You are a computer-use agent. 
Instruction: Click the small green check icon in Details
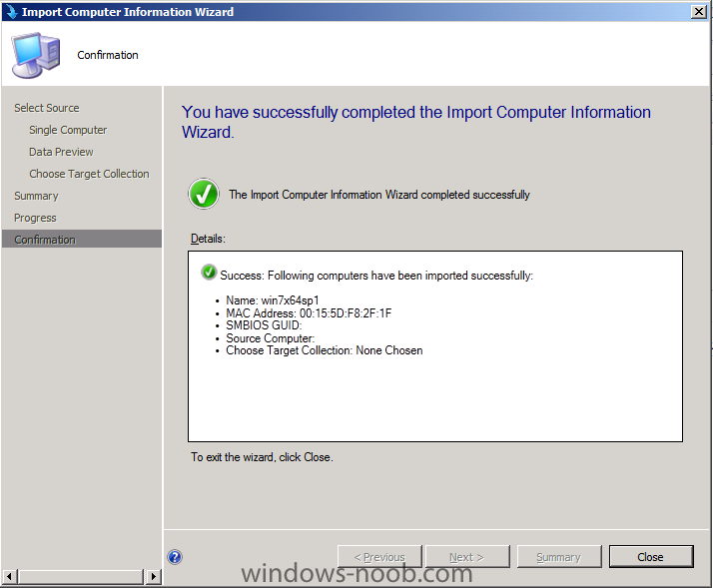pyautogui.click(x=209, y=272)
